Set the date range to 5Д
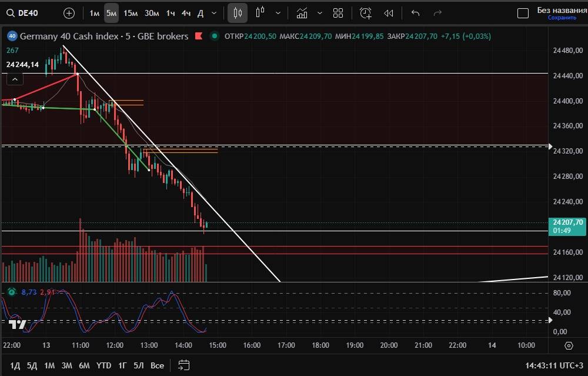Image resolution: width=588 pixels, height=376 pixels. pos(32,365)
